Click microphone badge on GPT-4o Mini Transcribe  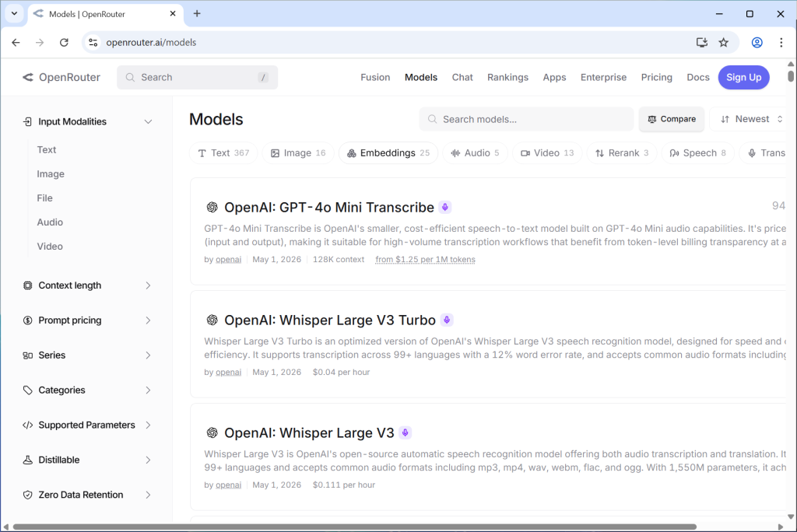coord(444,208)
